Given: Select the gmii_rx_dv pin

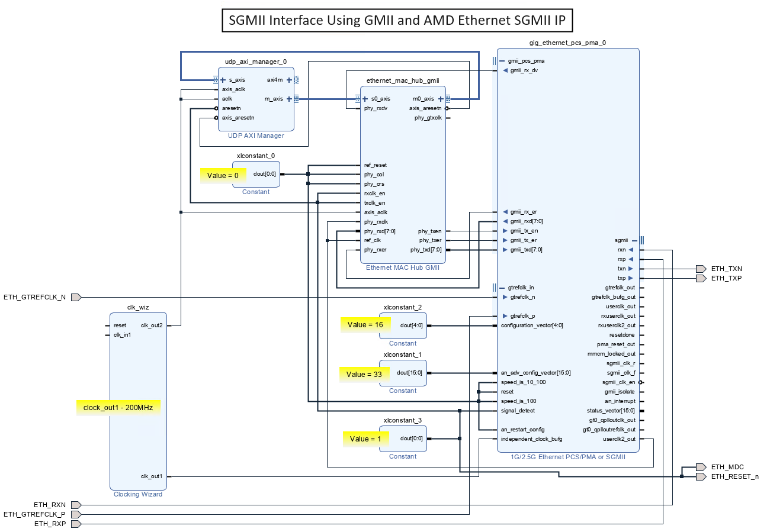Looking at the screenshot, I should click(x=524, y=70).
